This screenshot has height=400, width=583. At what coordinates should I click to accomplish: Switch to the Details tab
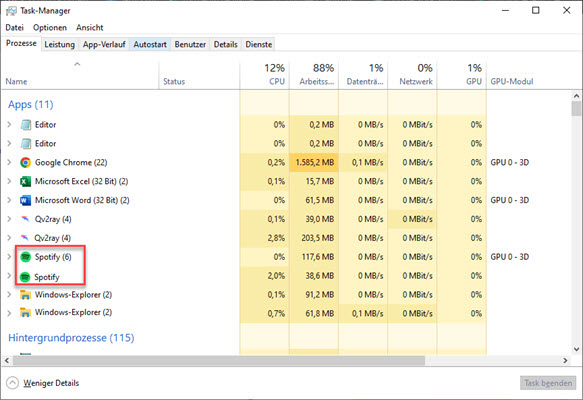tap(226, 45)
